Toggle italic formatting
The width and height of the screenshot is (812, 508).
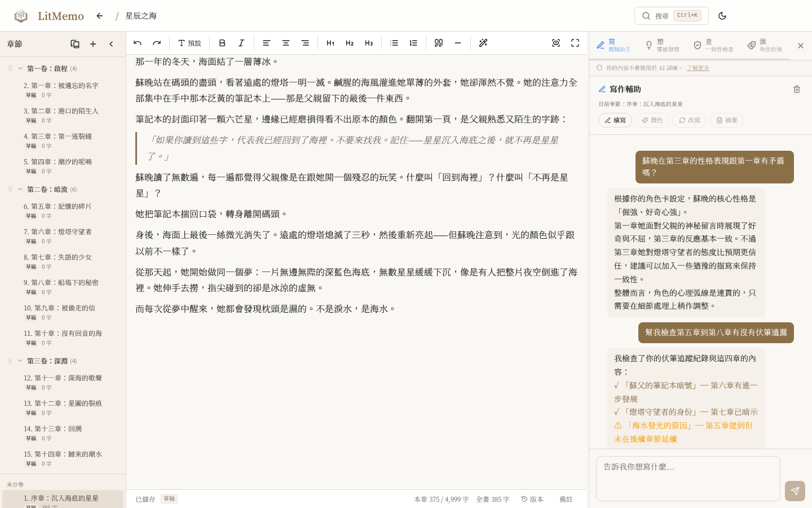click(241, 43)
